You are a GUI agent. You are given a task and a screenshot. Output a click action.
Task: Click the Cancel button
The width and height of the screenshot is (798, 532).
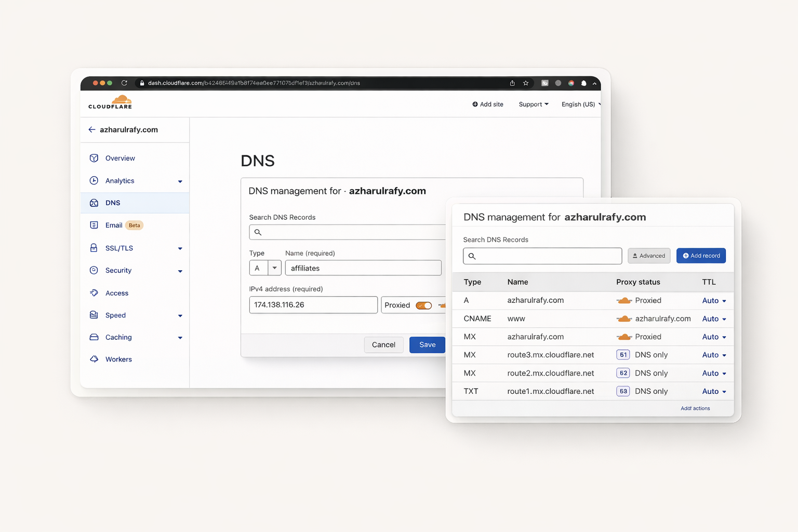coord(383,345)
